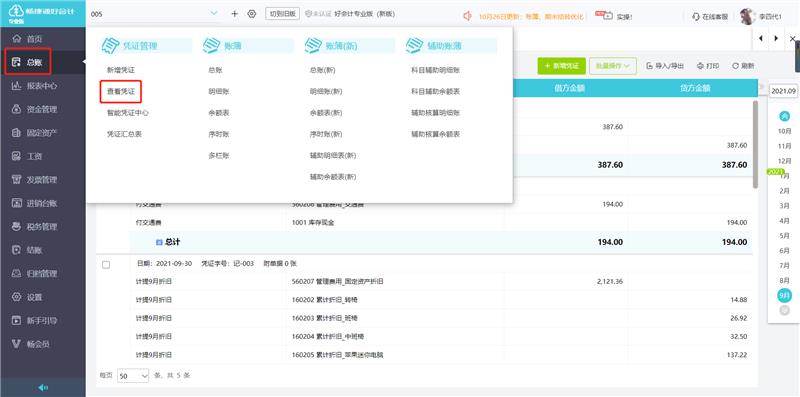Select 10月 in the month timeline
The width and height of the screenshot is (800, 397).
pyautogui.click(x=785, y=131)
